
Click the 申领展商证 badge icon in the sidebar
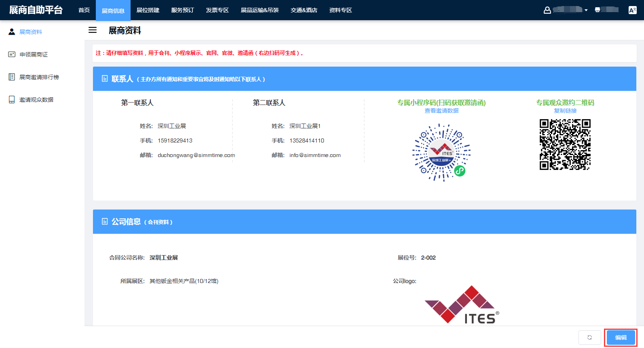[x=12, y=55]
